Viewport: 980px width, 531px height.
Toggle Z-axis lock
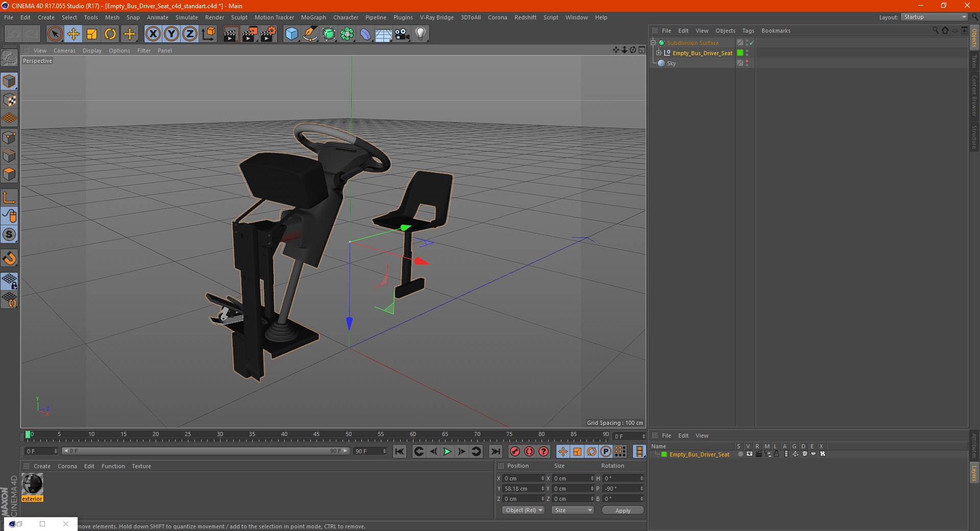(190, 34)
